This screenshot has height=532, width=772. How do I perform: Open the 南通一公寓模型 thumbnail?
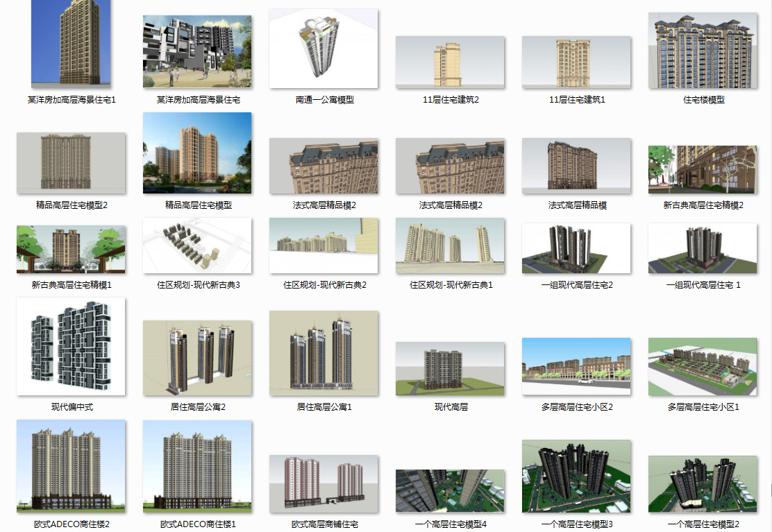324,49
